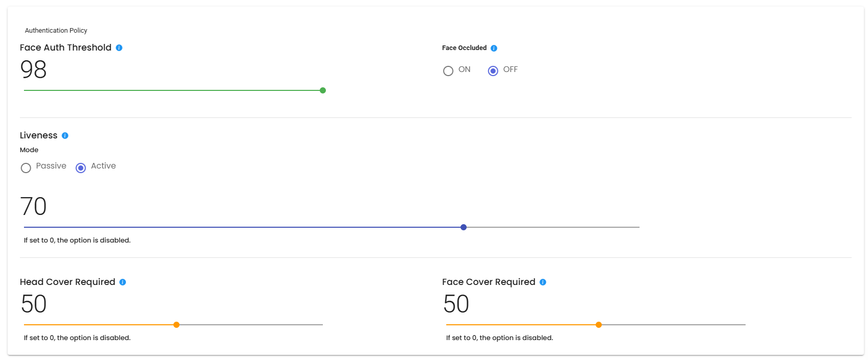Viewport: 868px width, 360px height.
Task: Click the Liveness value 70
Action: (33, 206)
